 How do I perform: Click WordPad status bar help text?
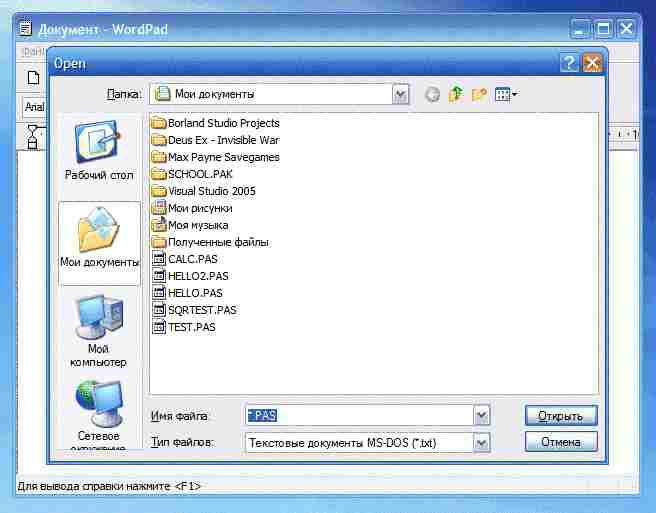pos(109,486)
